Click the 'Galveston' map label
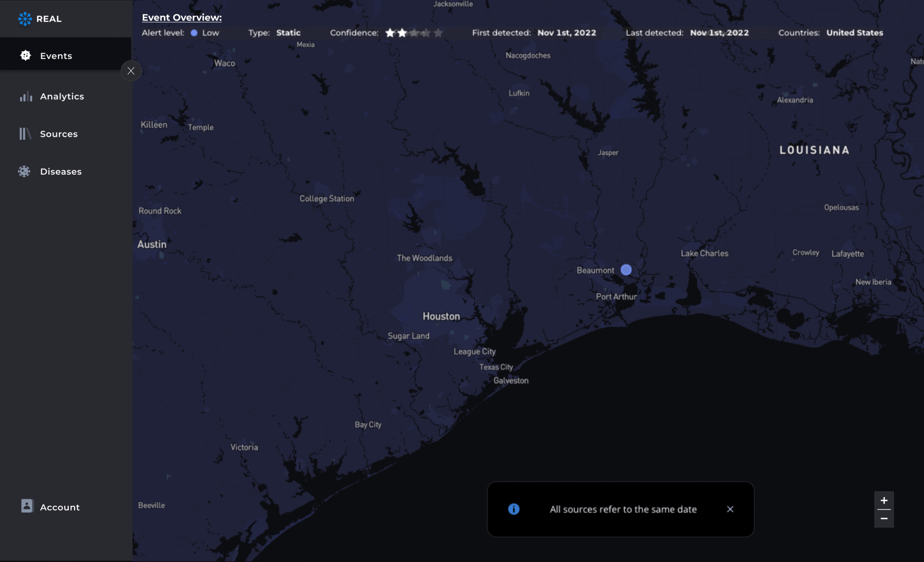The image size is (924, 562). point(511,380)
